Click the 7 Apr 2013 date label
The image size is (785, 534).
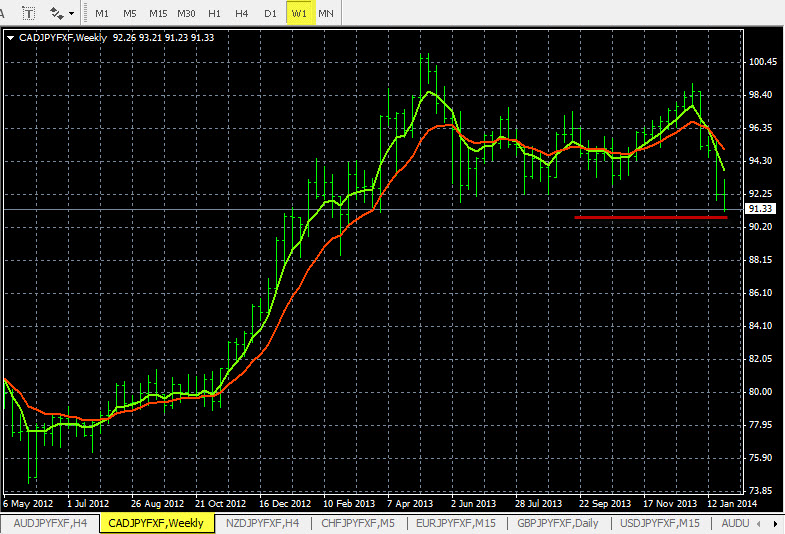pyautogui.click(x=410, y=503)
